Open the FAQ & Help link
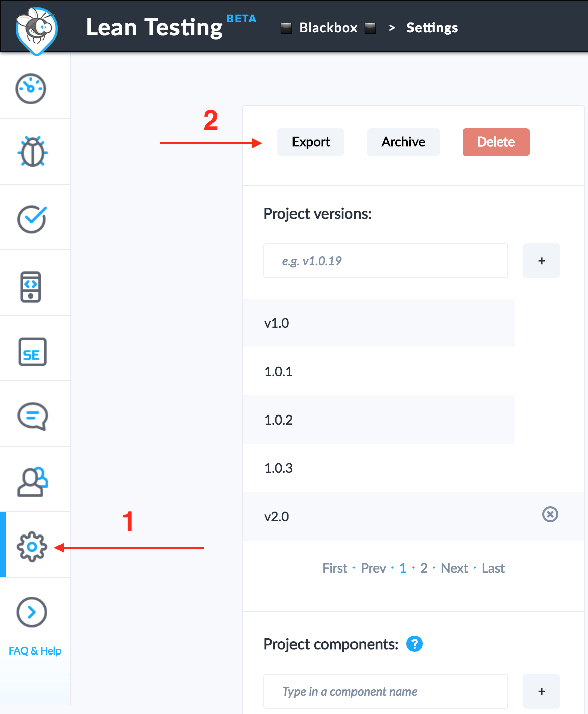The height and width of the screenshot is (714, 588). point(35,651)
